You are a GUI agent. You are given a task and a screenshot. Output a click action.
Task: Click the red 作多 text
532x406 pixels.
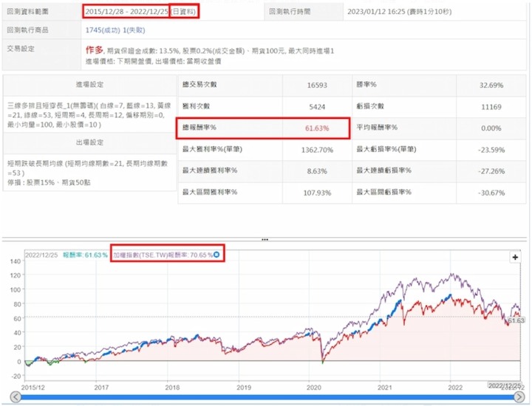(95, 50)
